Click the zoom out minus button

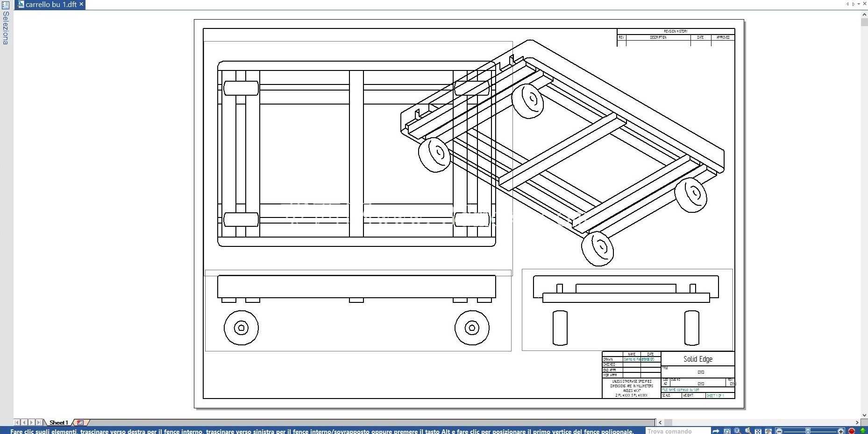point(779,431)
